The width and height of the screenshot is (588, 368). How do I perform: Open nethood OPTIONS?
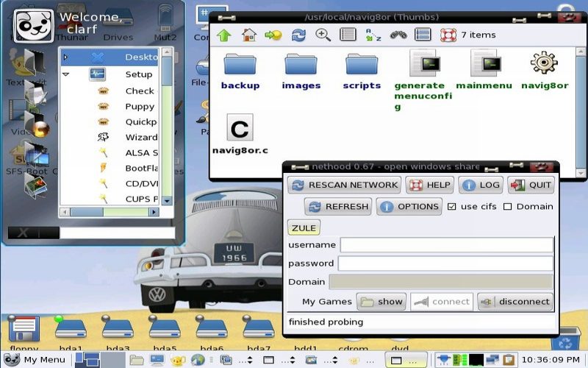pos(409,207)
